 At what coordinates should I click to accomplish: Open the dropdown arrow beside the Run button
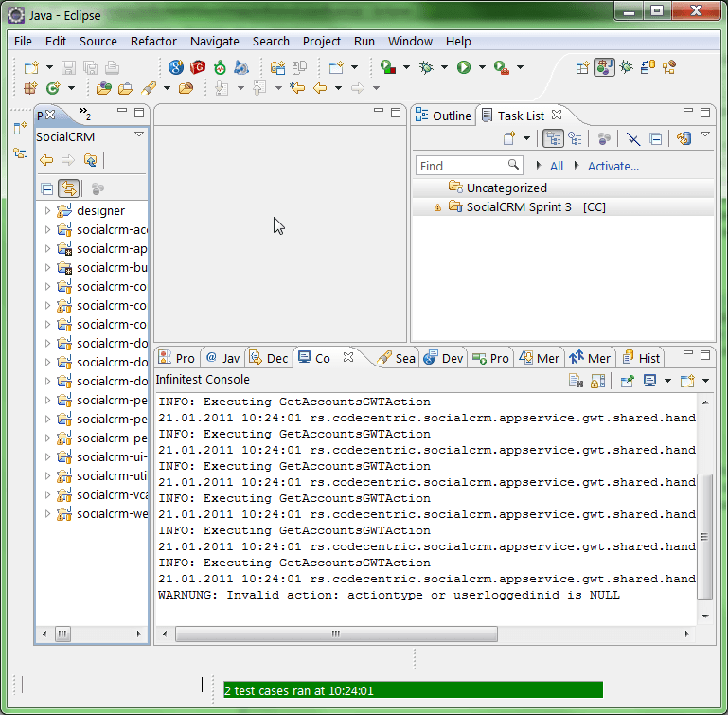(x=482, y=67)
